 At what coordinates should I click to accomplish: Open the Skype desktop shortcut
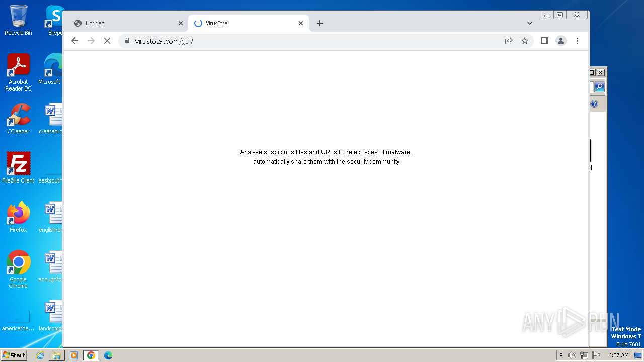click(x=54, y=20)
